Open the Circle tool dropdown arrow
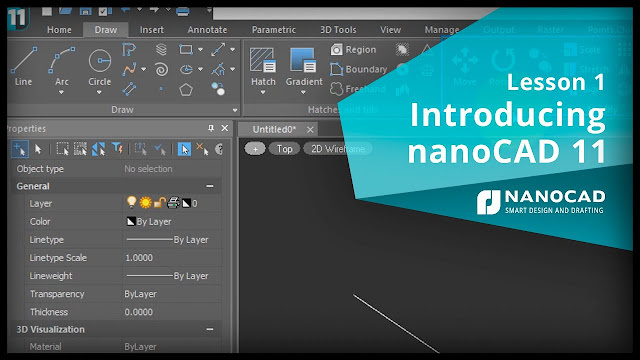 click(x=99, y=93)
